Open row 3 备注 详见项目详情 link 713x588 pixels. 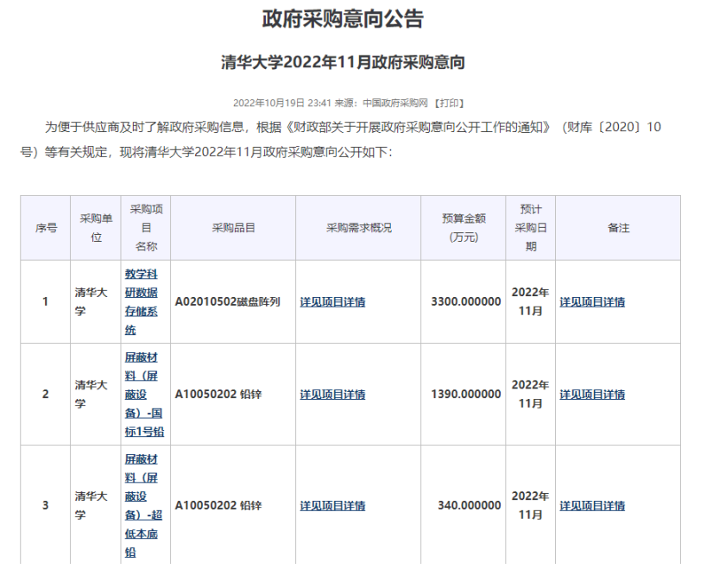(x=592, y=506)
